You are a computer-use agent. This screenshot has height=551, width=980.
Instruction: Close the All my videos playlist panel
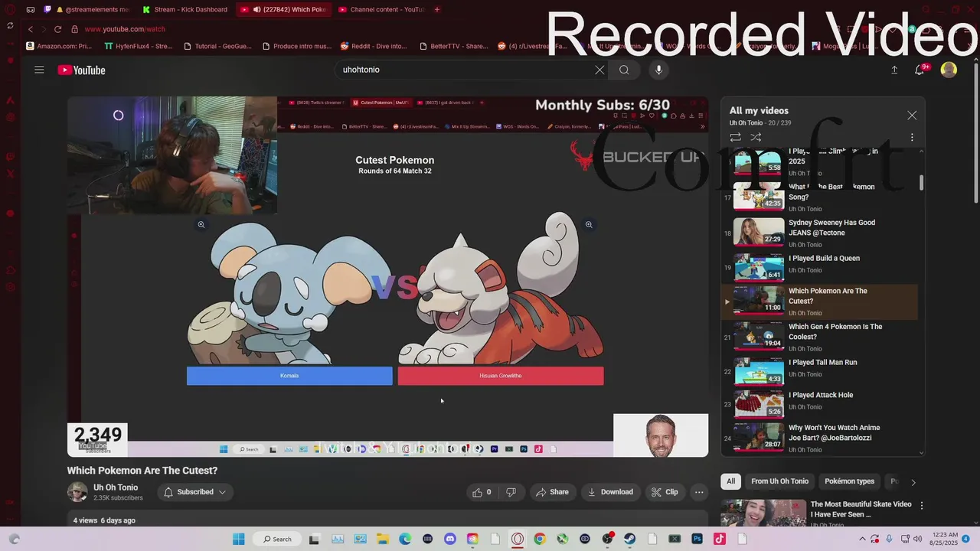click(x=912, y=115)
